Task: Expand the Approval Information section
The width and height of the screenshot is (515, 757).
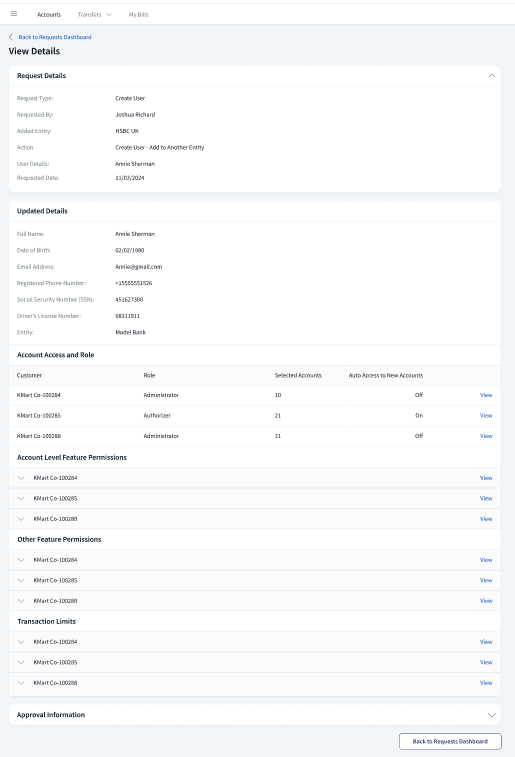Action: click(491, 715)
